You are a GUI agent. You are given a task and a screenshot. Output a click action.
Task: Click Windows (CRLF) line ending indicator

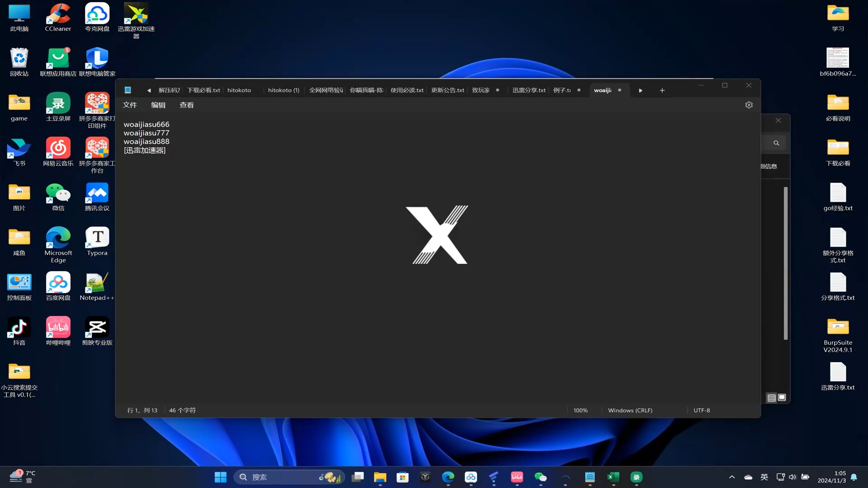click(x=630, y=410)
